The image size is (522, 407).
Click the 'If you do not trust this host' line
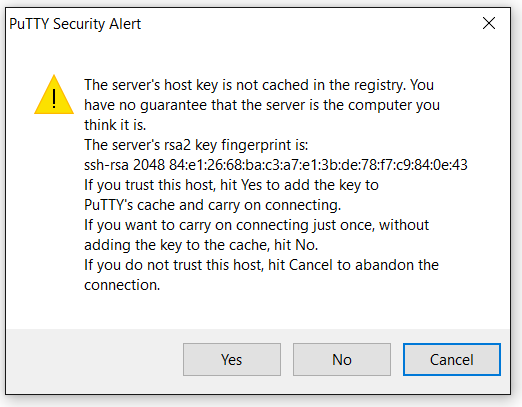[261, 265]
